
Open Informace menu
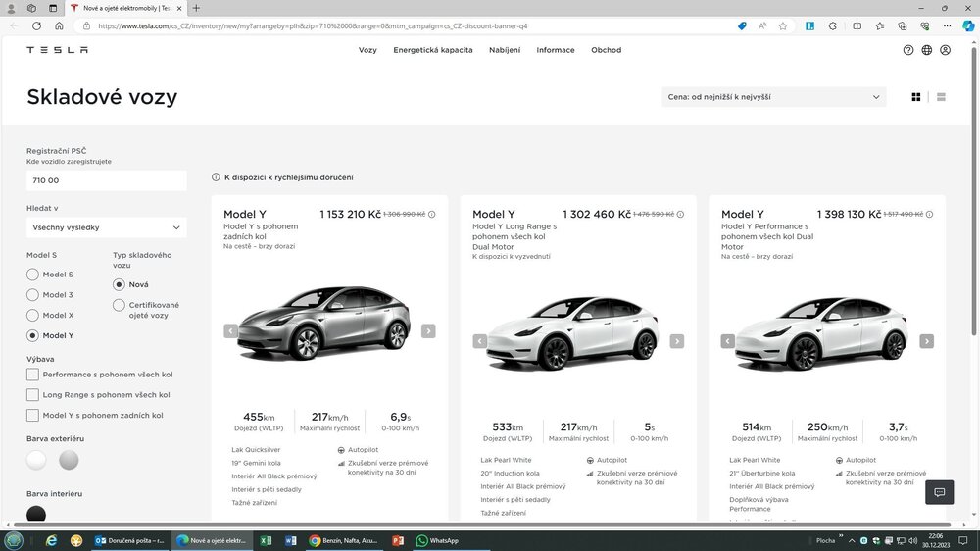click(x=555, y=50)
